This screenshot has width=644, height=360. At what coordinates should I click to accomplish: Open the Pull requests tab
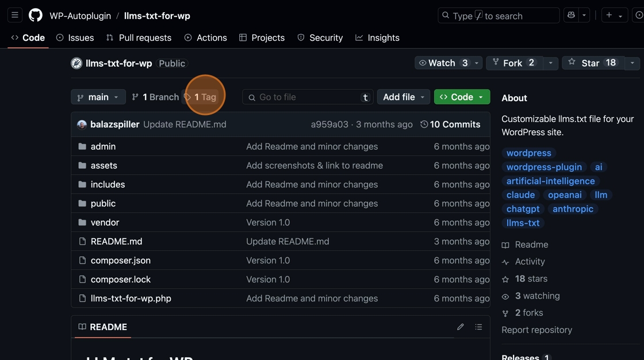pos(139,38)
